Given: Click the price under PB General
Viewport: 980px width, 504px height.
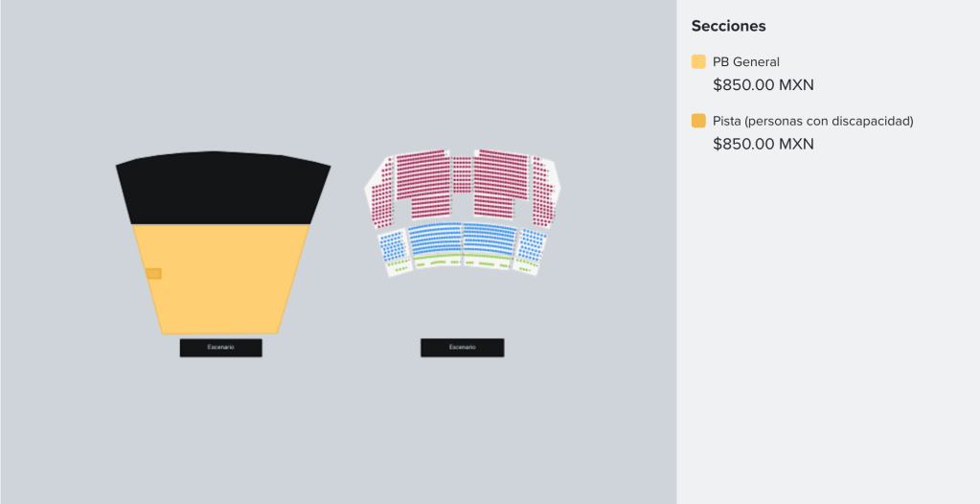Looking at the screenshot, I should [x=763, y=84].
